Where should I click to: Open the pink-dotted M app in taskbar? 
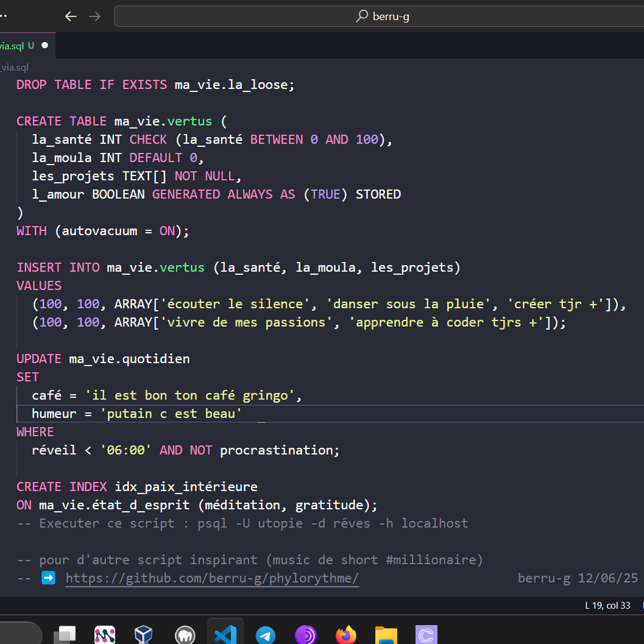coord(105,635)
